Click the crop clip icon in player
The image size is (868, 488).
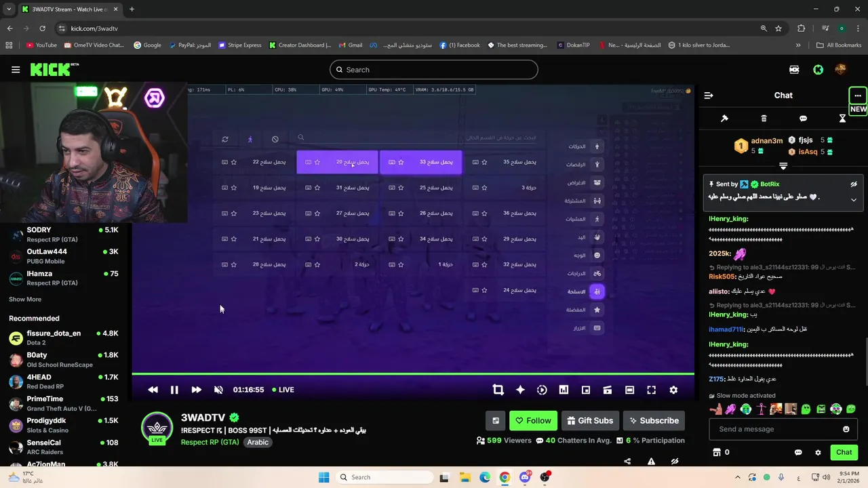(x=498, y=390)
